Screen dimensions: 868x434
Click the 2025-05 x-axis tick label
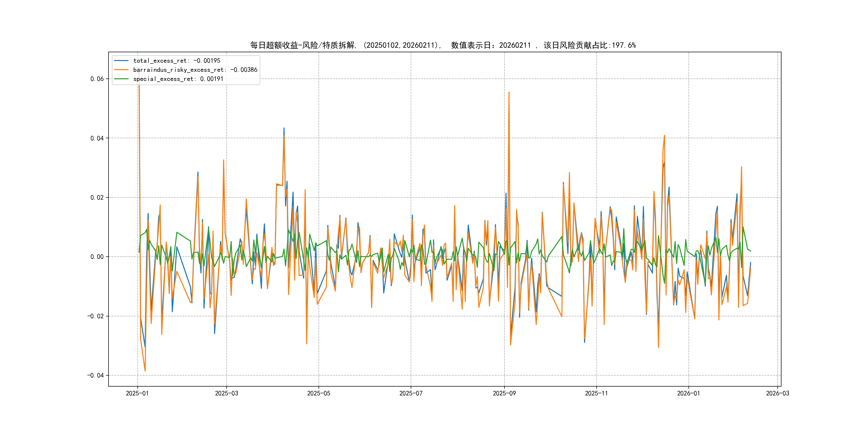[319, 393]
